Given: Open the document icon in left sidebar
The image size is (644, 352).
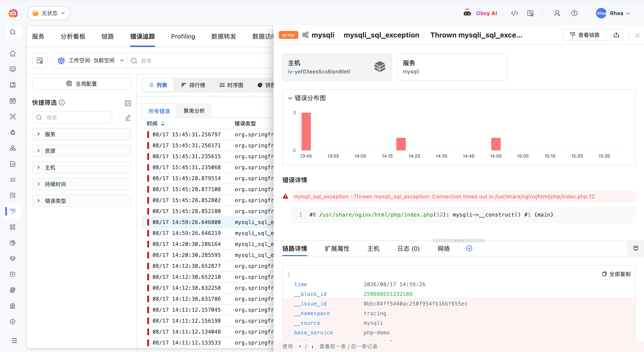Looking at the screenshot, I should tap(13, 164).
